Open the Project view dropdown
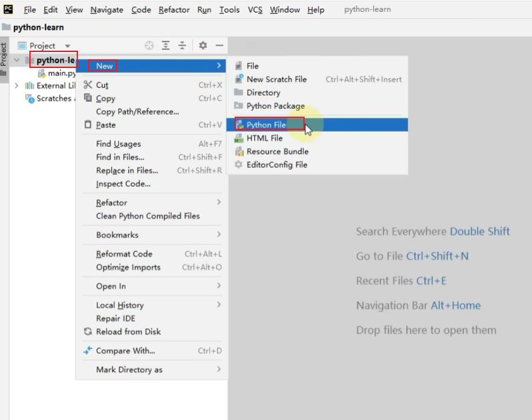532x420 pixels. [67, 46]
